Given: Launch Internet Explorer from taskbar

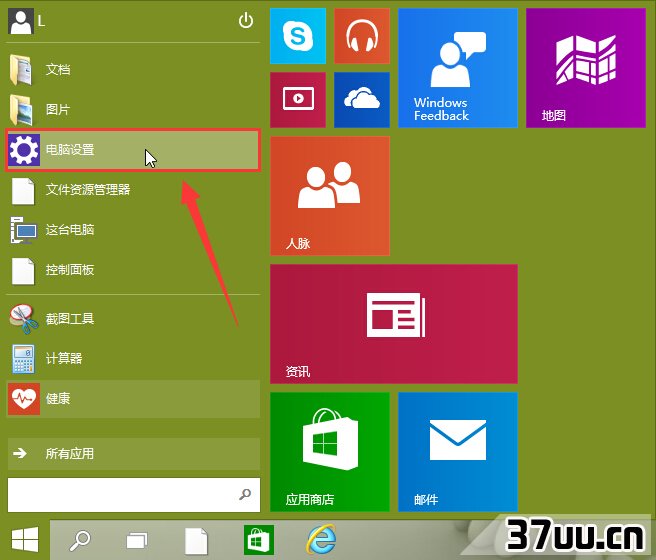Looking at the screenshot, I should 321,540.
